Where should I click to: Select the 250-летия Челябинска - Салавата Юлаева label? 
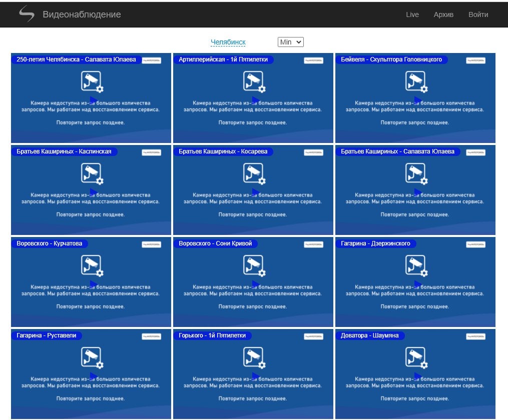(77, 59)
